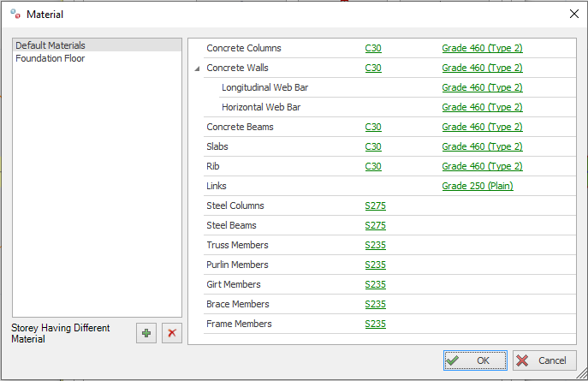The height and width of the screenshot is (381, 588).
Task: Click S235 link for Brace Members
Action: (375, 305)
